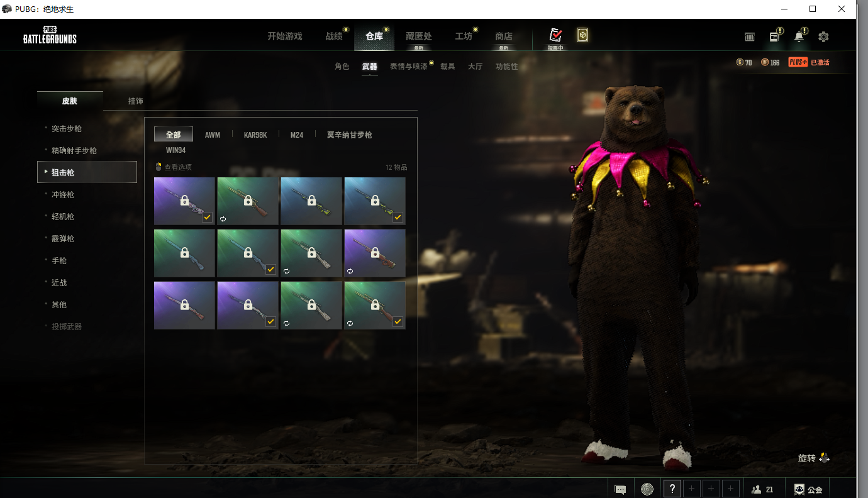Select the 皮肤 skins tab
The image size is (868, 498).
pos(70,101)
